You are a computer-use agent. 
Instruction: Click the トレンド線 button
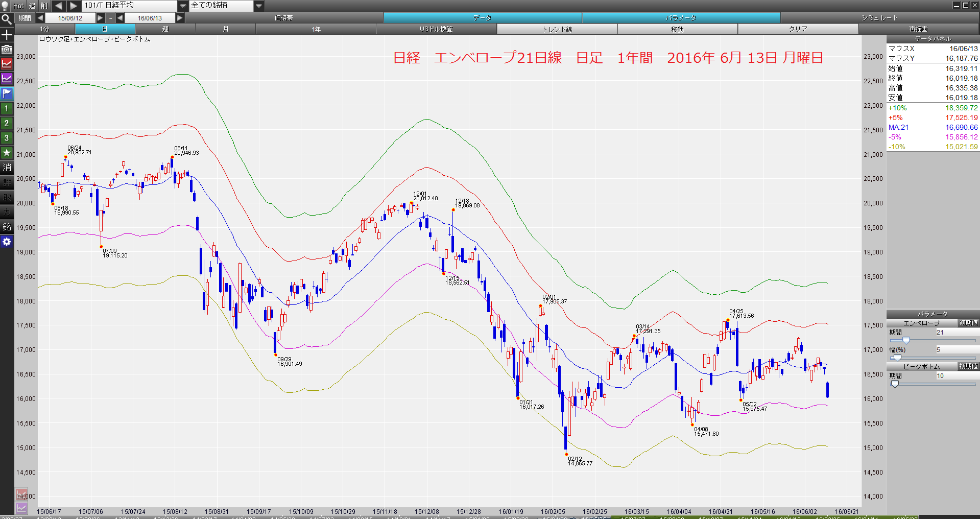click(557, 29)
